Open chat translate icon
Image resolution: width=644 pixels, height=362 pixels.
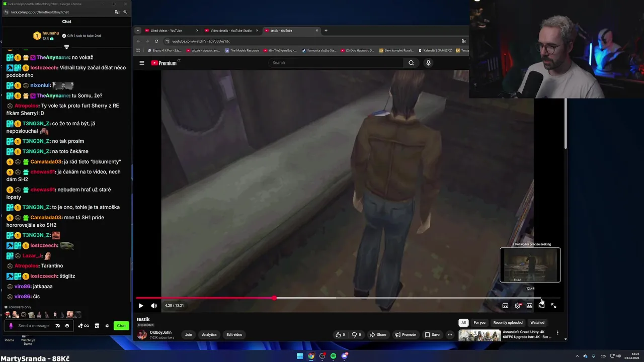(58, 326)
